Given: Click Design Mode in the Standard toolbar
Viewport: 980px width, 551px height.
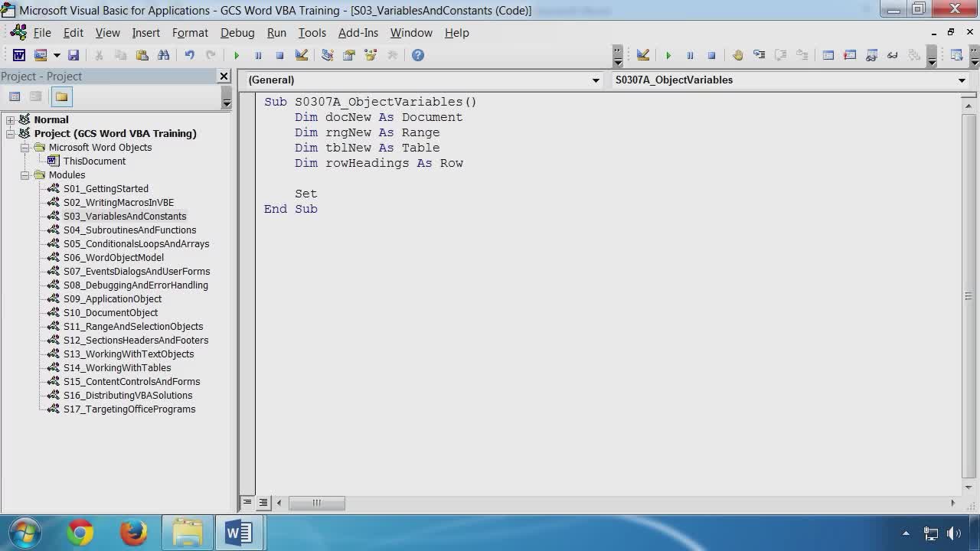Looking at the screenshot, I should tap(301, 55).
